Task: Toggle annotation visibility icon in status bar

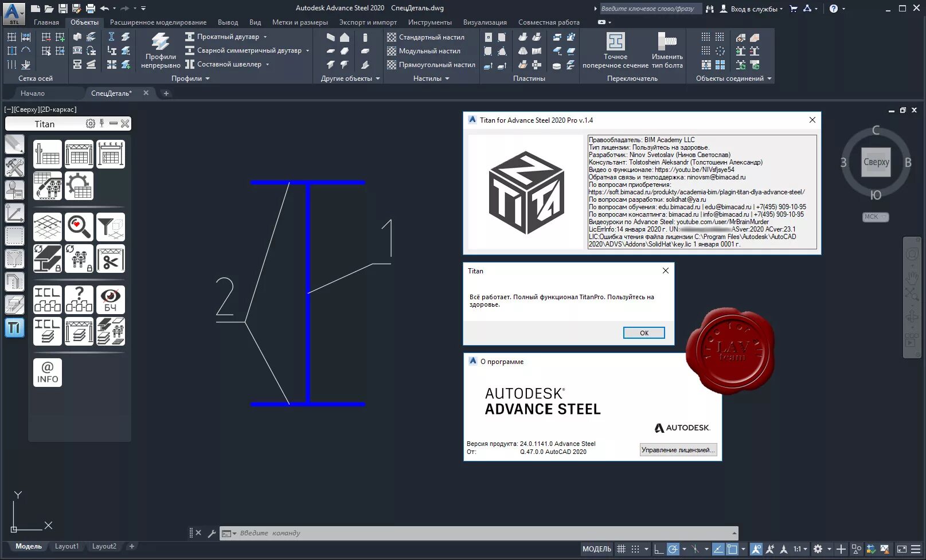Action: tap(756, 549)
